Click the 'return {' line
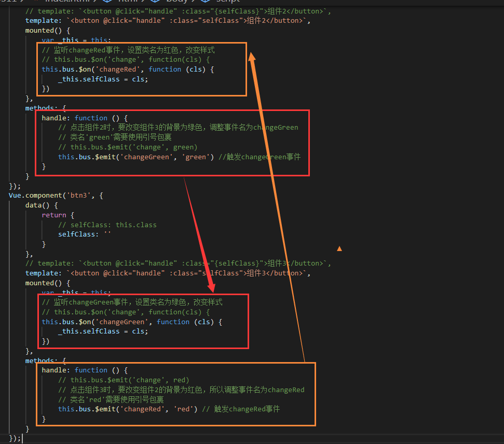The width and height of the screenshot is (504, 444). click(x=58, y=215)
